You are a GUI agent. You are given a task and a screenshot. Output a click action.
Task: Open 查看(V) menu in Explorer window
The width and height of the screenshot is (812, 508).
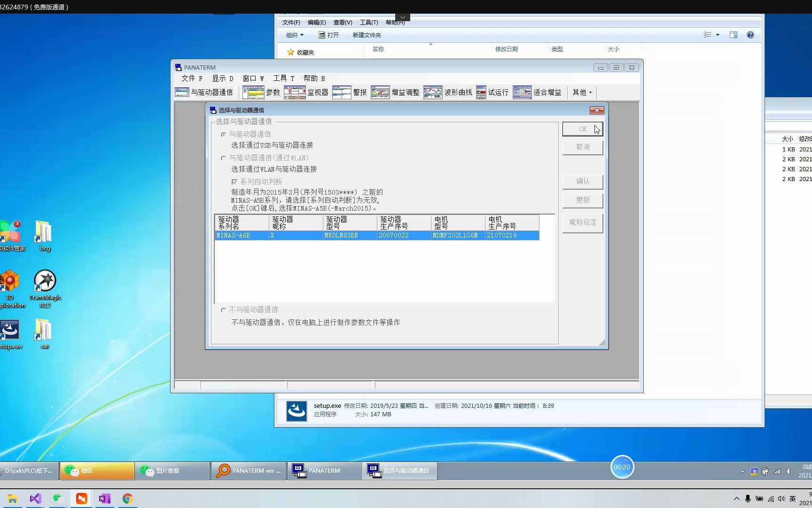tap(343, 23)
